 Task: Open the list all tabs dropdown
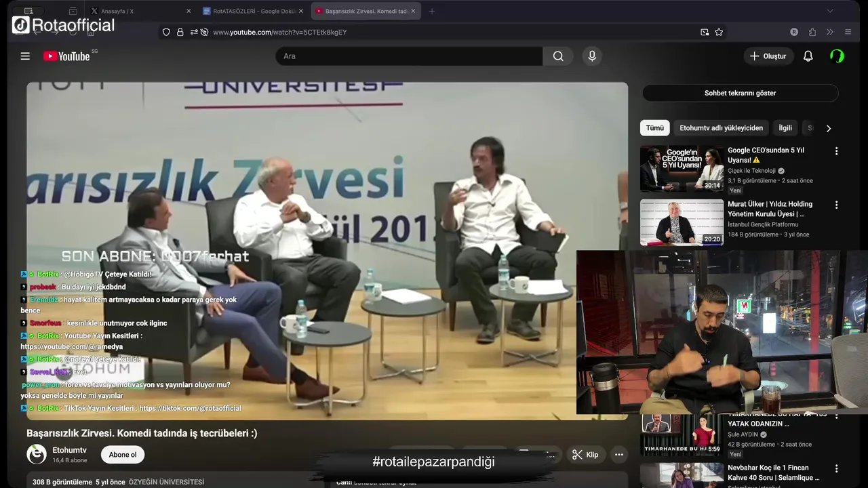point(829,11)
